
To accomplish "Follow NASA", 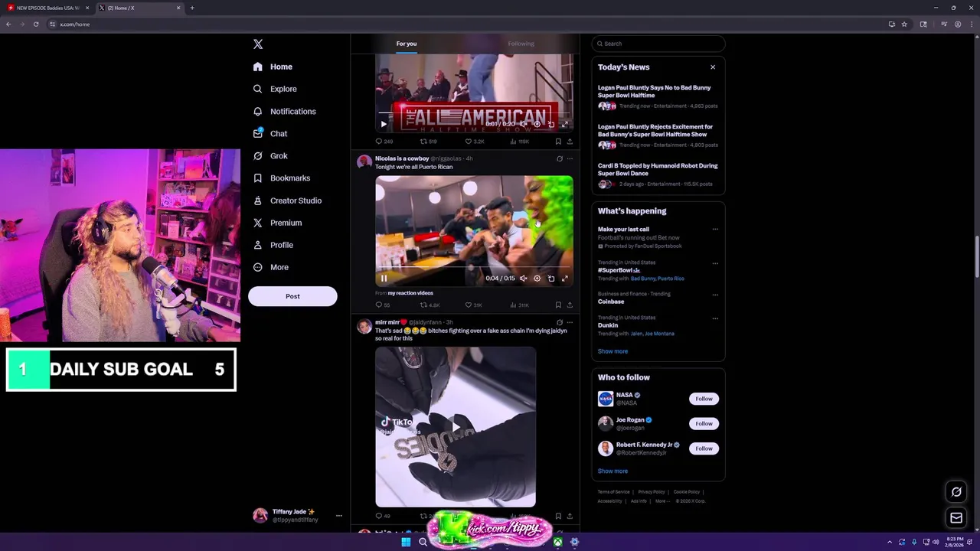I will tap(704, 399).
